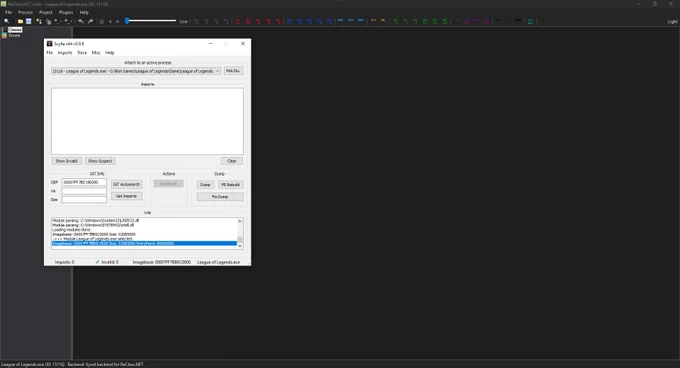Open ReClass.NET Project menu
The image size is (680, 368).
pos(46,12)
